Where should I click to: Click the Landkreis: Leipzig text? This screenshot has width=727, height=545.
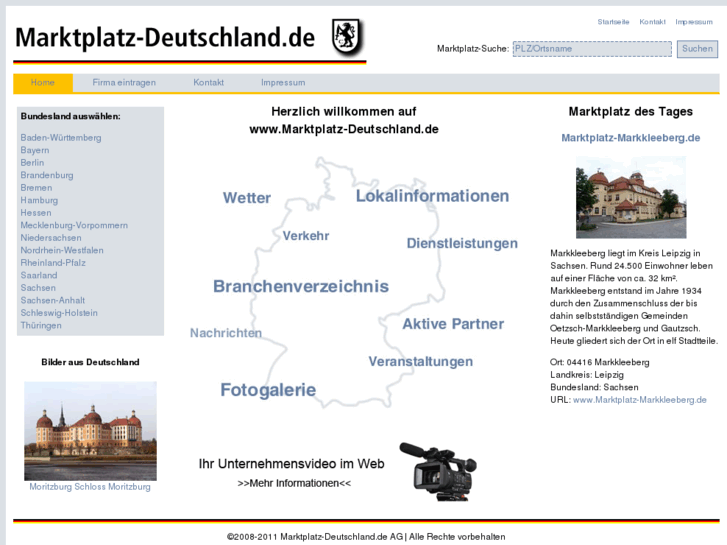tap(587, 375)
